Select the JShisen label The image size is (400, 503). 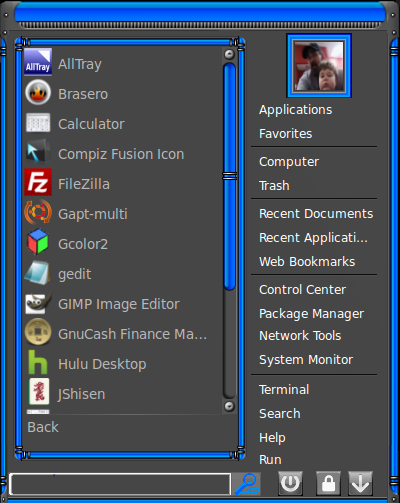(x=81, y=394)
